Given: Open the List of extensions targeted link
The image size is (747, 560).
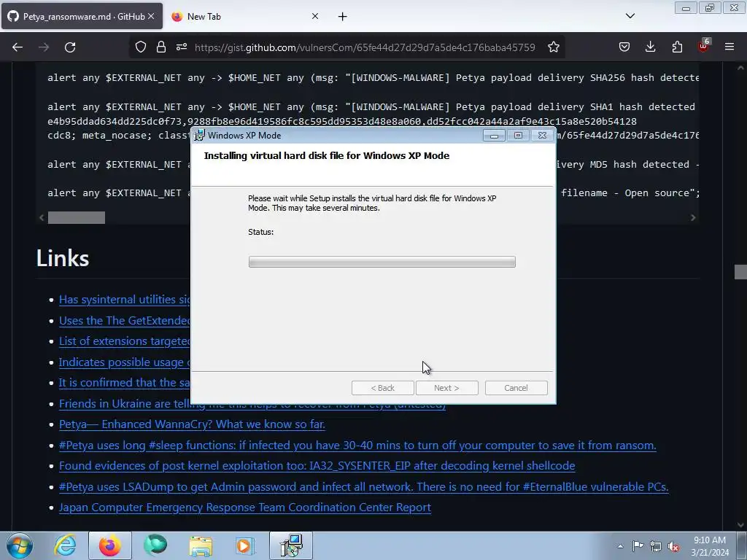Looking at the screenshot, I should (124, 341).
